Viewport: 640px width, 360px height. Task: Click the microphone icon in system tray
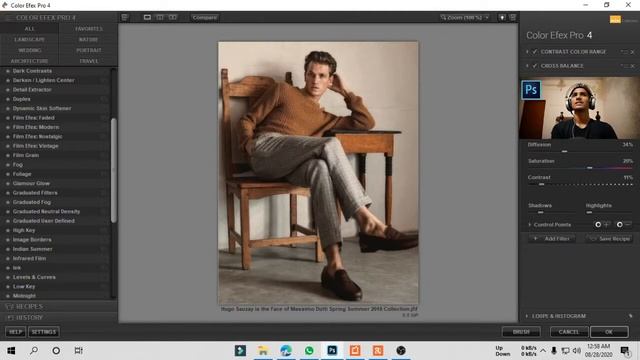click(554, 351)
